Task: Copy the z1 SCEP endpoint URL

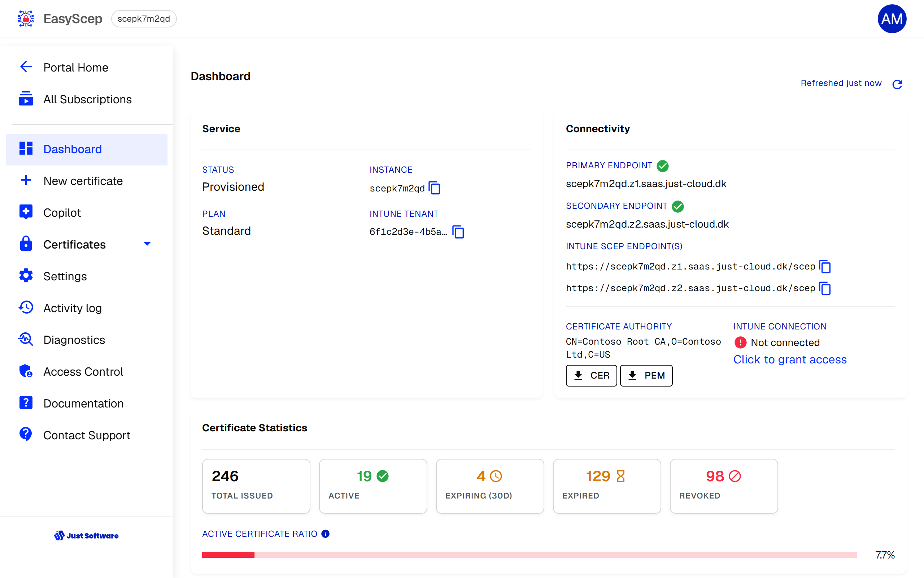Action: click(825, 267)
